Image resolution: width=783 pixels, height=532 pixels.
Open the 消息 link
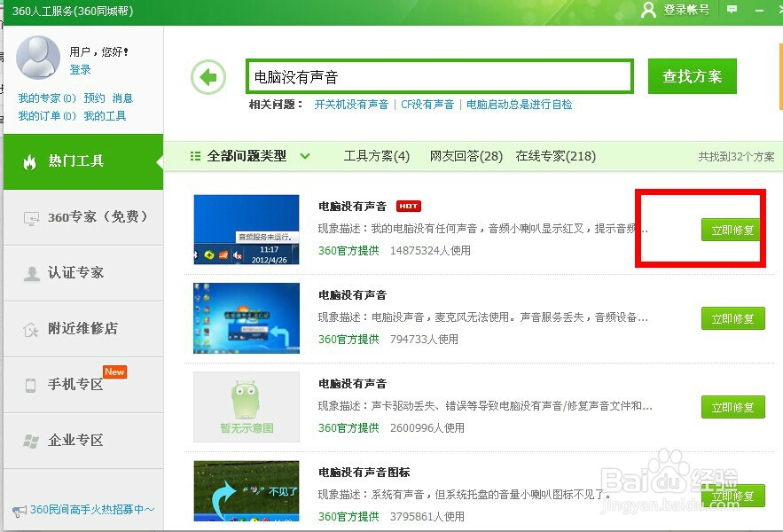122,98
